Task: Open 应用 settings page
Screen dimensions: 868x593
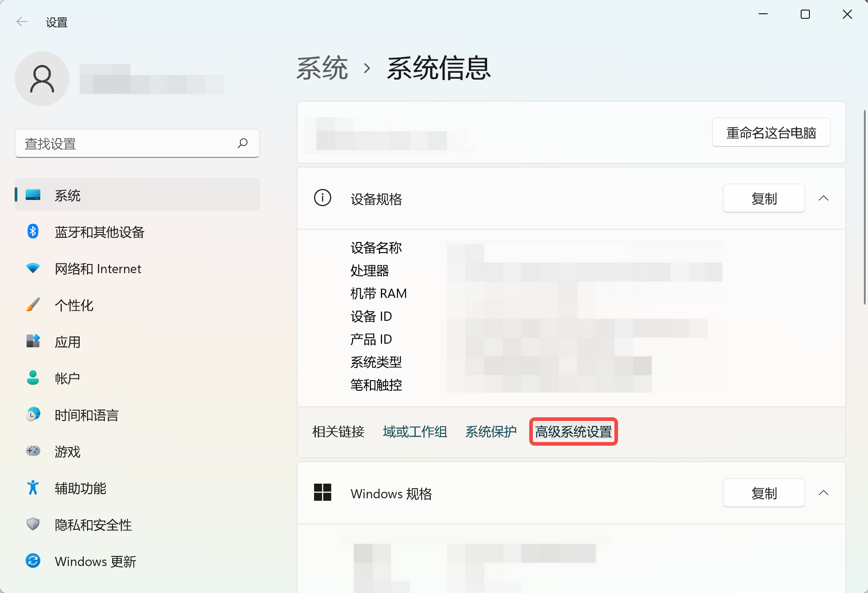Action: click(137, 341)
